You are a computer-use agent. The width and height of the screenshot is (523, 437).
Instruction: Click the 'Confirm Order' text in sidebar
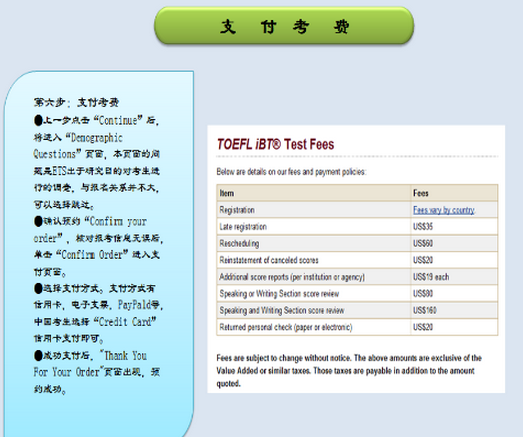tap(91, 255)
